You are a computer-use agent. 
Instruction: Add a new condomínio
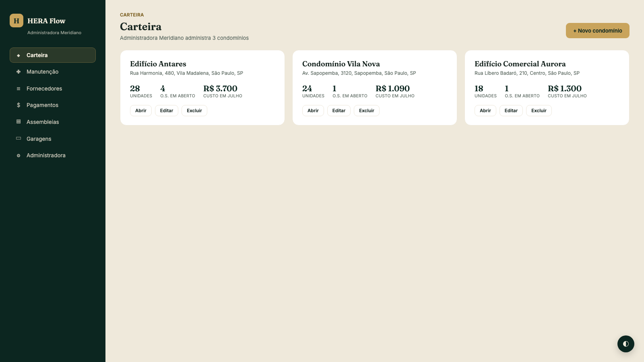click(x=598, y=31)
